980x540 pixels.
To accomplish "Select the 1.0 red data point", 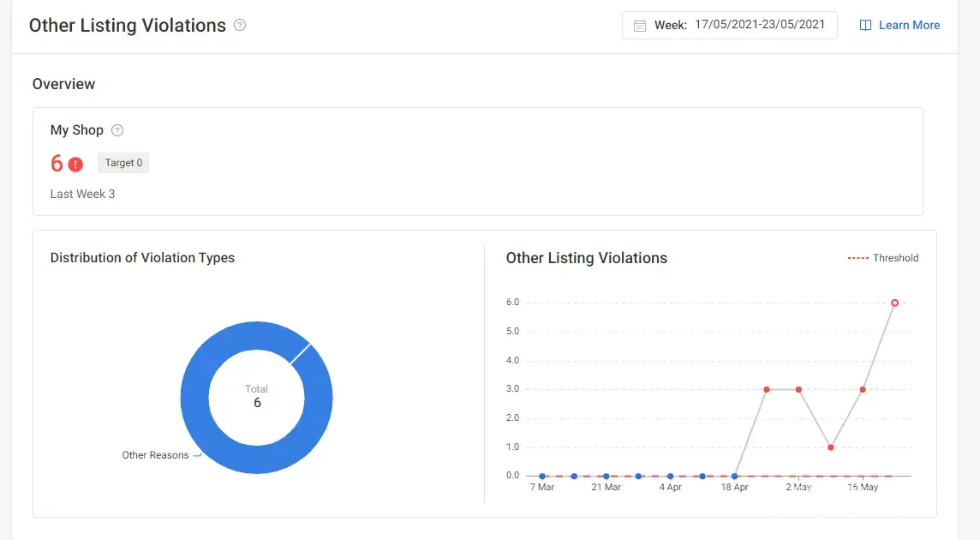I will coord(831,447).
